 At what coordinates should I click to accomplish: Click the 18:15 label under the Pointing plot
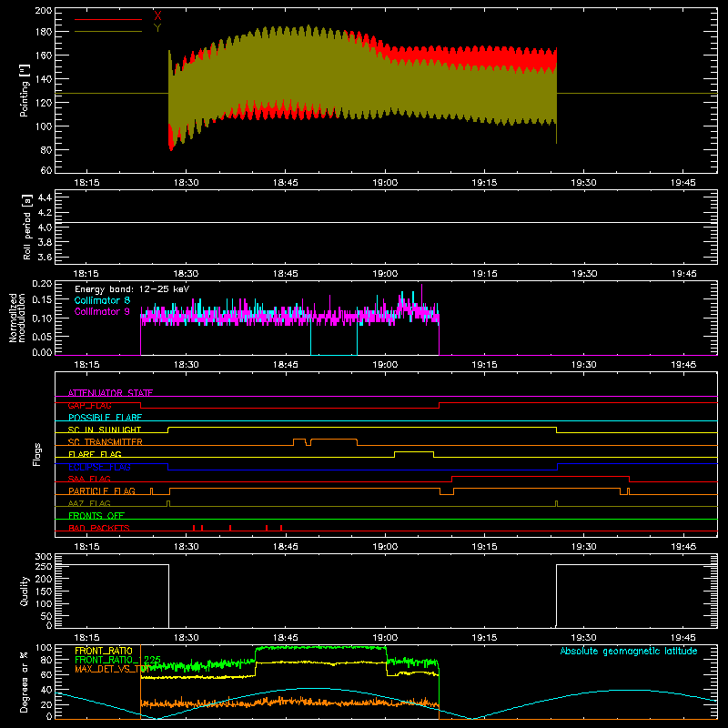(86, 183)
